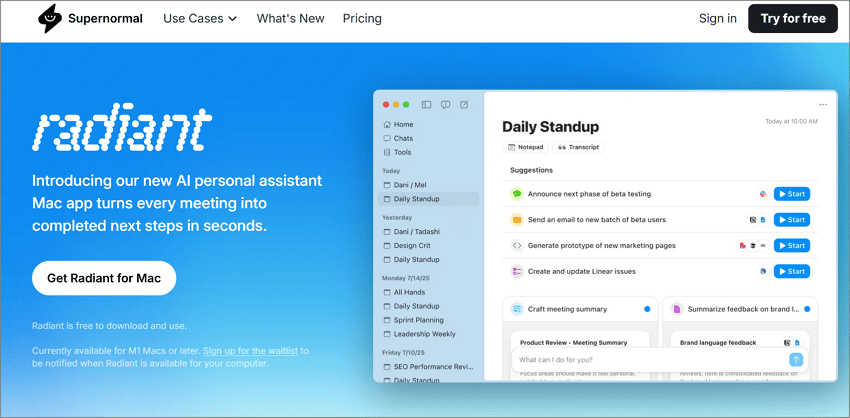
Task: Click the Notion icon on Brand language feedback
Action: coord(787,343)
